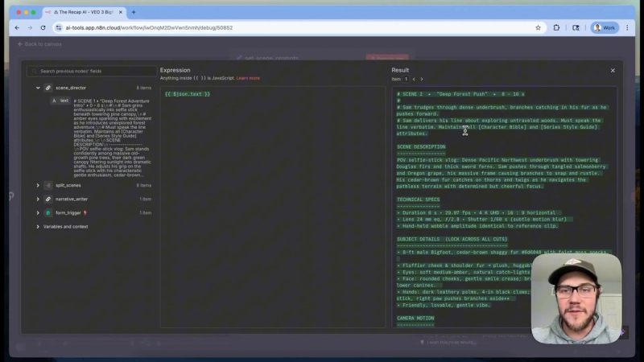Click SUBJECT DETAILS heading in Result
Image resolution: width=644 pixels, height=362 pixels.
452,239
